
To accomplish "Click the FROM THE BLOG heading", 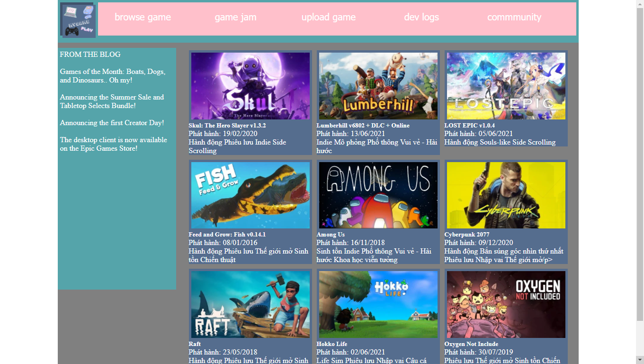I will (x=90, y=55).
